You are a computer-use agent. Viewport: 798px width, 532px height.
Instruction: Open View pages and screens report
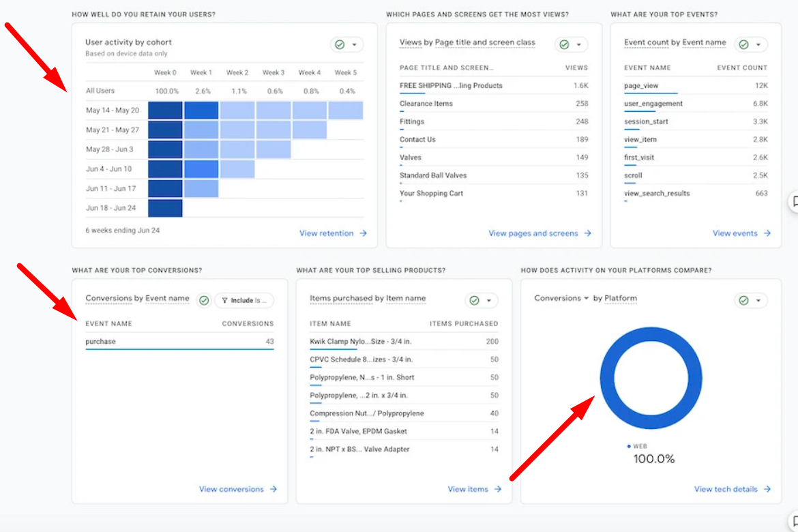[x=533, y=233]
